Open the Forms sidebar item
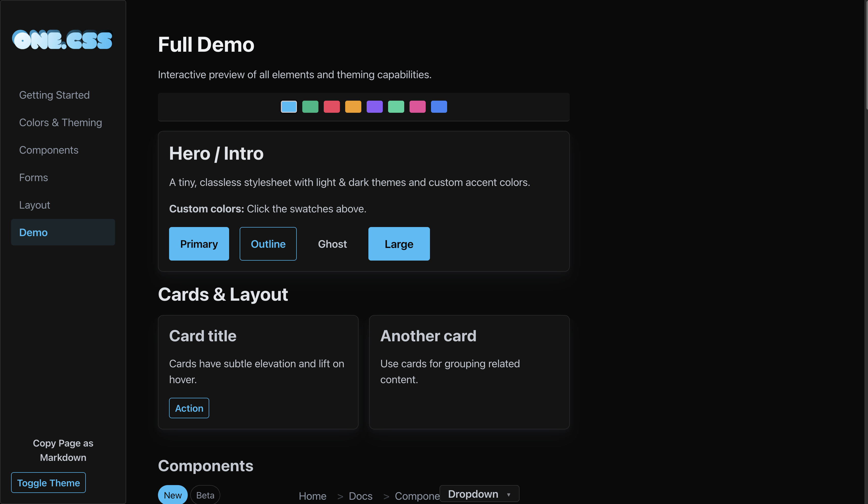The height and width of the screenshot is (504, 868). (33, 178)
